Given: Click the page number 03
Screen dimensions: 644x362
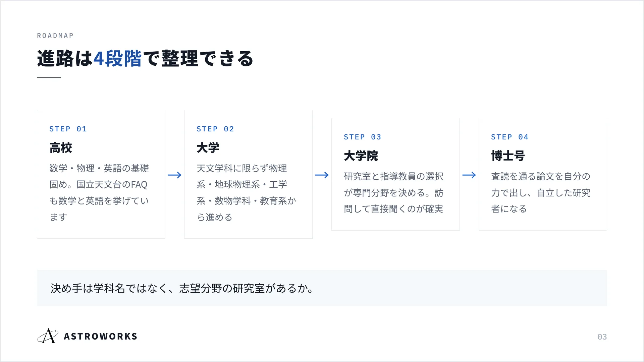Looking at the screenshot, I should pyautogui.click(x=602, y=337).
